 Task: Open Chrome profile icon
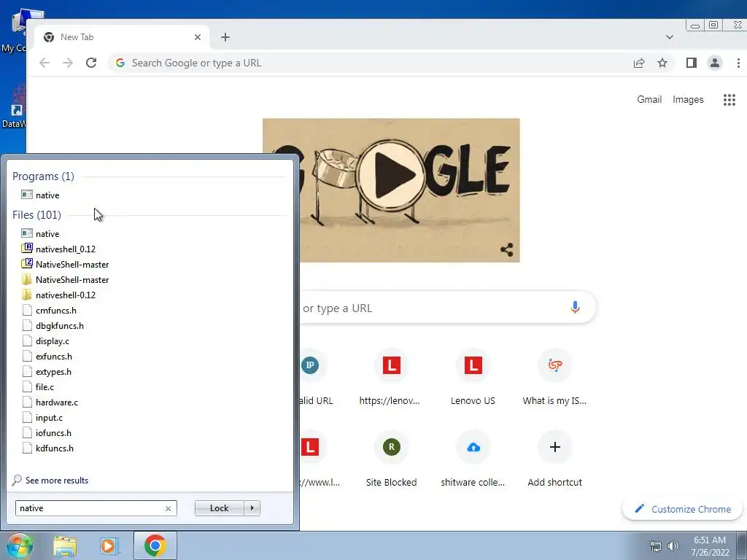[x=715, y=63]
